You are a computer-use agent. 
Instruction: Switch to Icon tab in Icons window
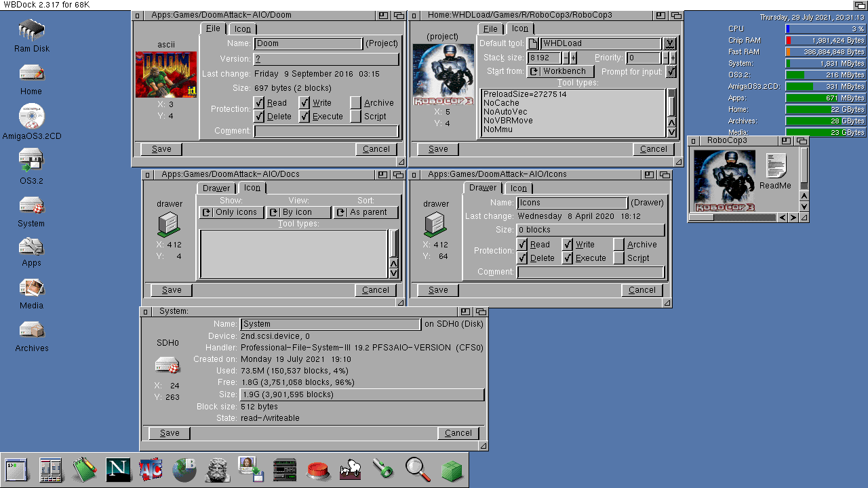pyautogui.click(x=519, y=188)
